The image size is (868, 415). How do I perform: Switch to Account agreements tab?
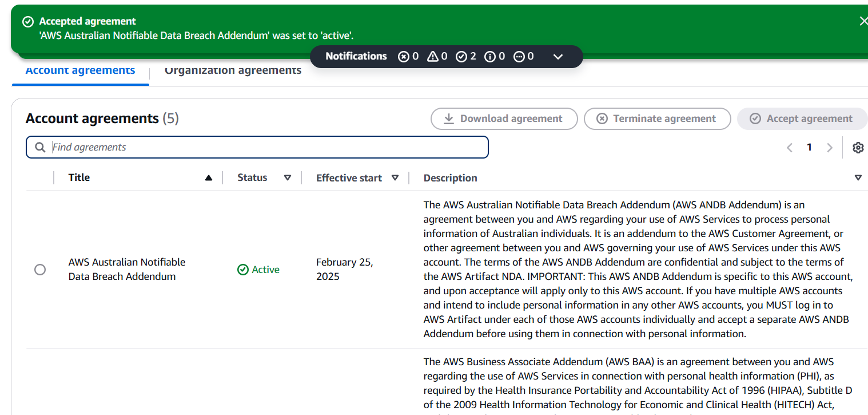pos(80,71)
